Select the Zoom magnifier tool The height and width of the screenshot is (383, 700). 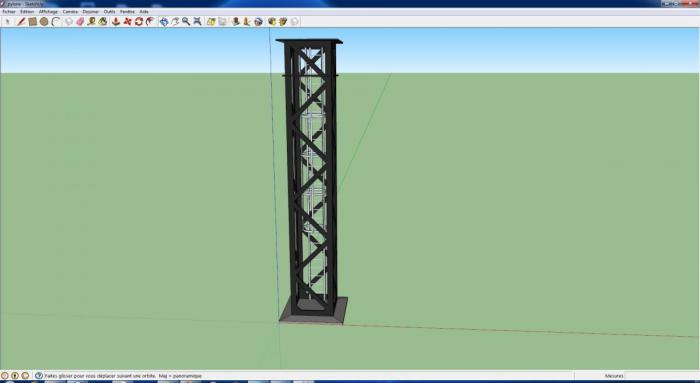point(186,21)
